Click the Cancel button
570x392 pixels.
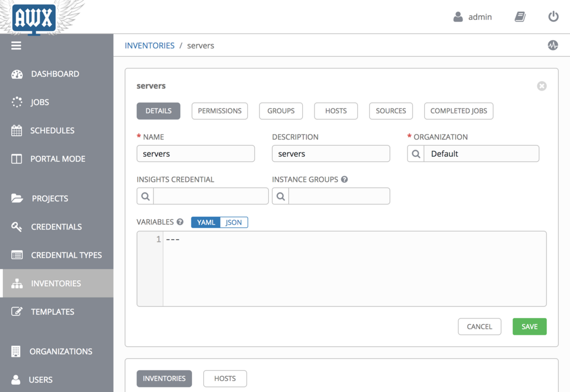[479, 327]
